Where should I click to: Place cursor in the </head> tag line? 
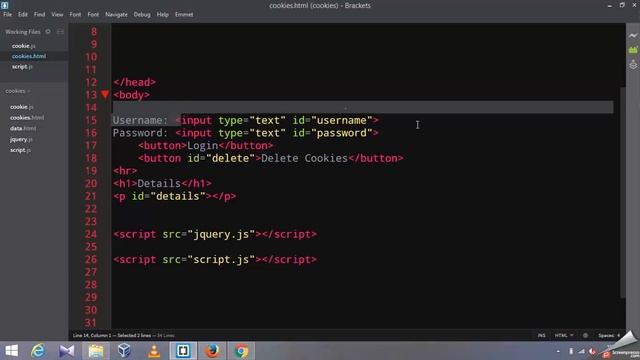[x=134, y=82]
